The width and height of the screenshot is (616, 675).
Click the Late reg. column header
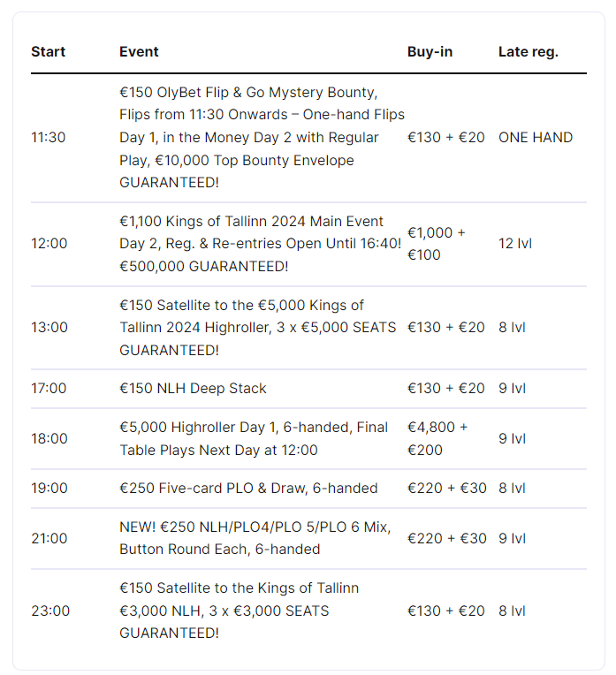coord(528,51)
